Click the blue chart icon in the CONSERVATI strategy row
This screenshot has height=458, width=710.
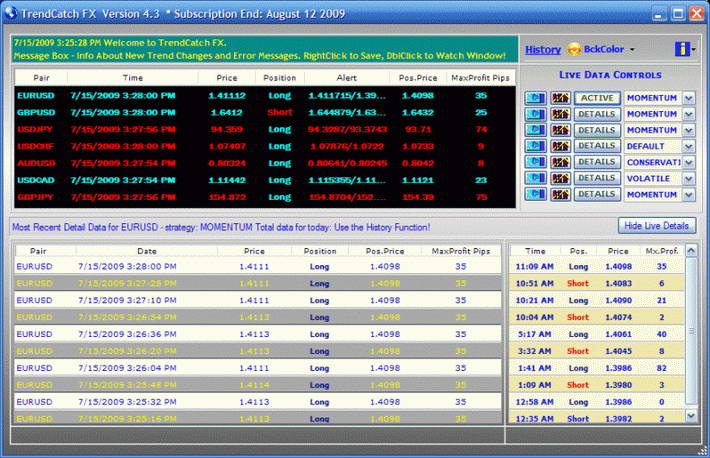(535, 162)
